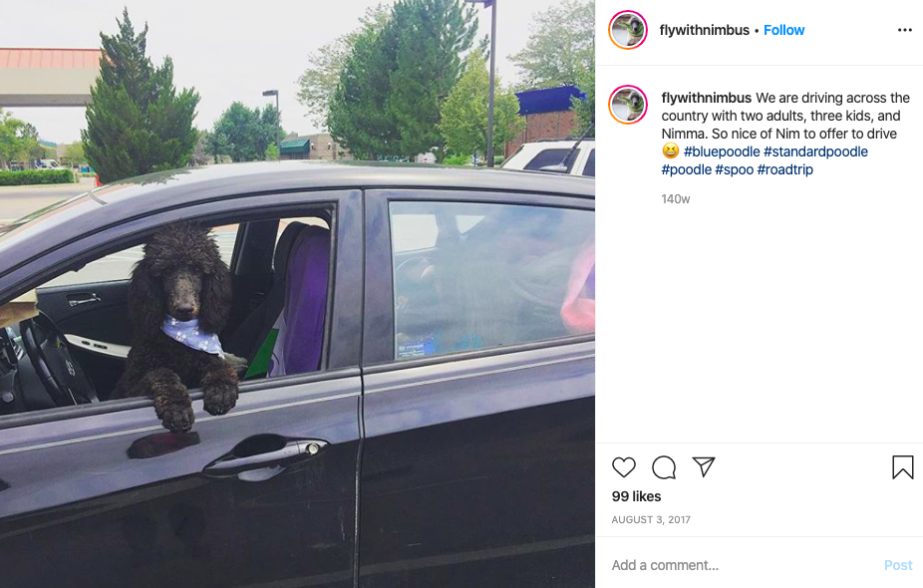Save post with the bookmark icon
Viewport: 923px width, 588px height.
coord(902,467)
